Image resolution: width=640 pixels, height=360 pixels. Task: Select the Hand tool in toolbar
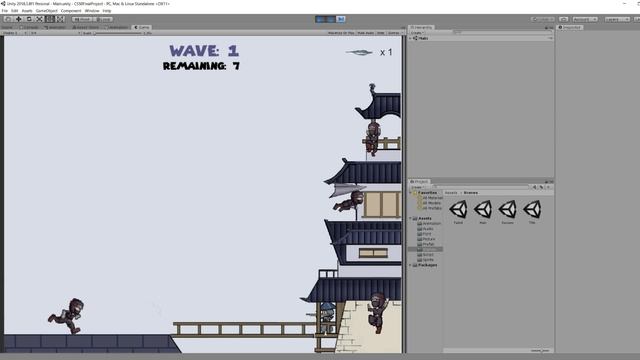(x=8, y=19)
